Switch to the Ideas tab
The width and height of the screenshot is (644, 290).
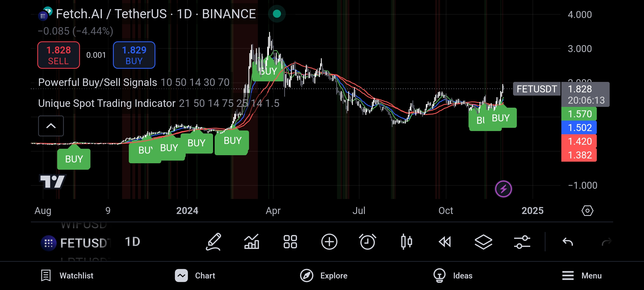click(453, 275)
